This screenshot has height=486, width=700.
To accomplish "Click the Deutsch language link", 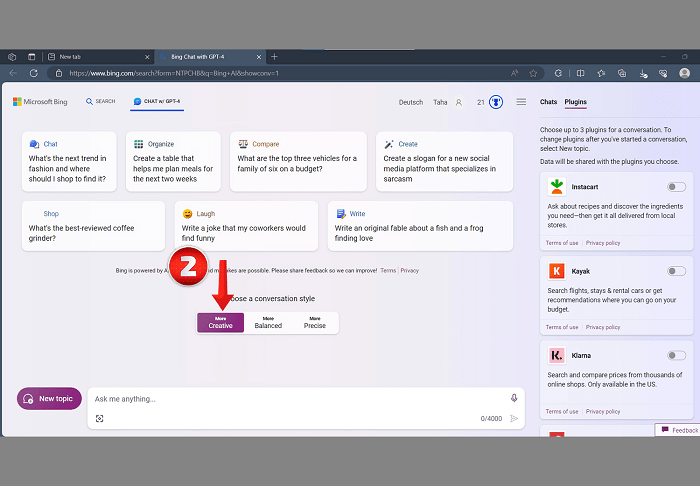I will tap(411, 102).
